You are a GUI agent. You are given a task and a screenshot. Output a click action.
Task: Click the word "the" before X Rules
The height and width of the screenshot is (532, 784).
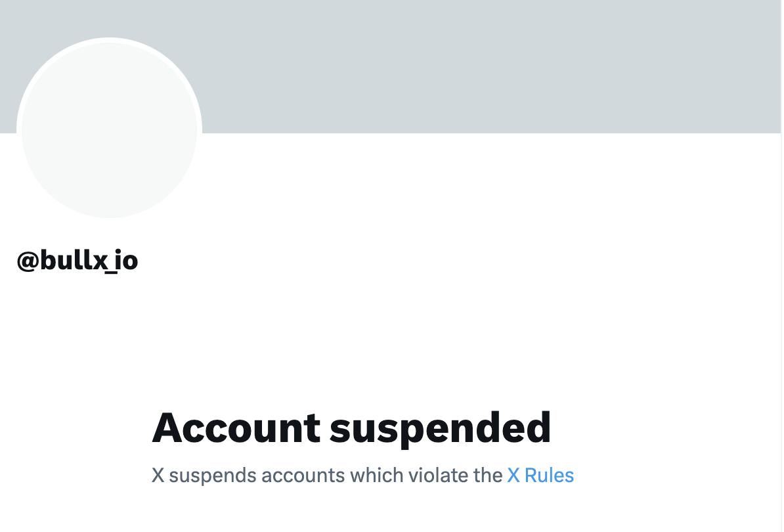pos(488,475)
